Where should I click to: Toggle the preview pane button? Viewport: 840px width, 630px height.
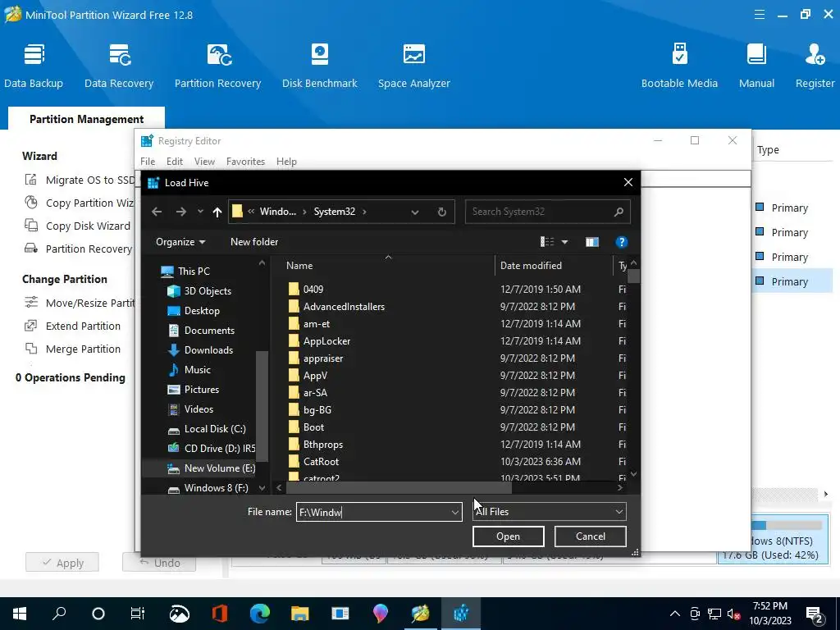point(592,242)
